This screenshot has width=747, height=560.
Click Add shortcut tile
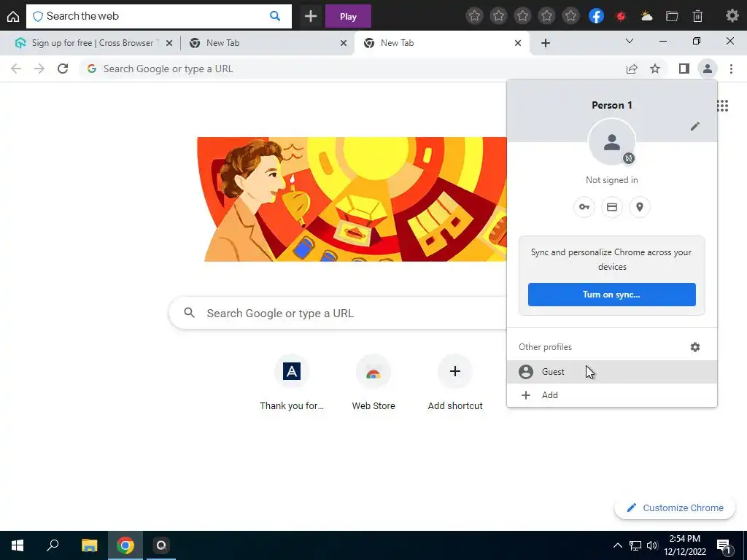tap(455, 383)
